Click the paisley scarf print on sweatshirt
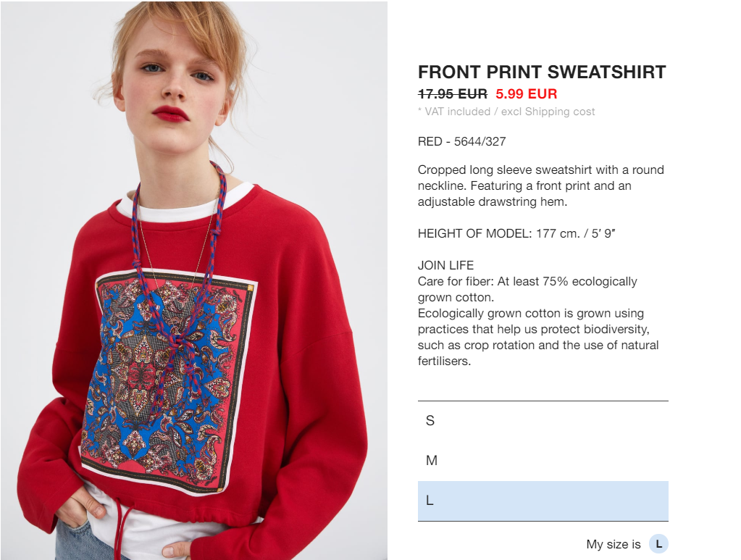The width and height of the screenshot is (741, 560). click(x=168, y=383)
